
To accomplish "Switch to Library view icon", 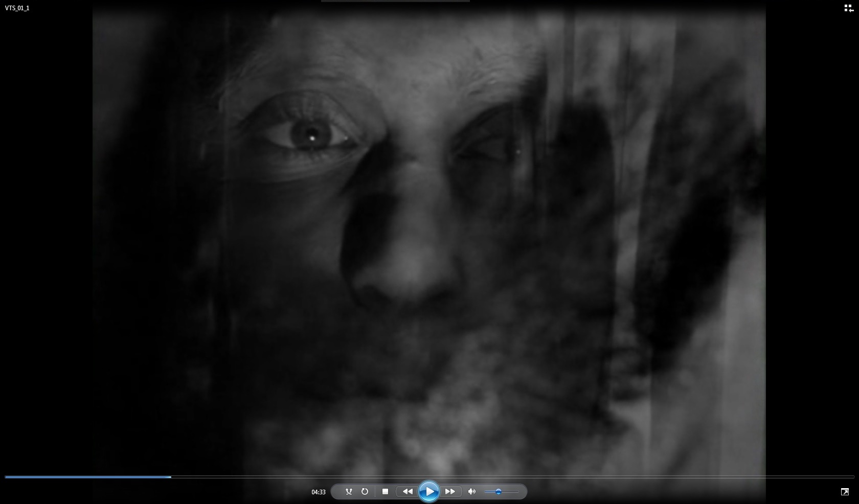I will tap(849, 8).
